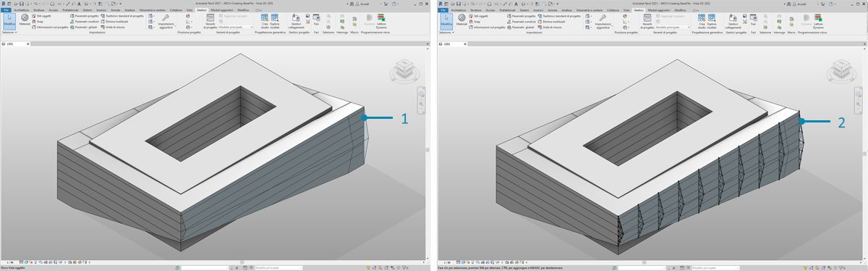
Task: Launch Lettura Dynamo in left window
Action: pyautogui.click(x=381, y=22)
